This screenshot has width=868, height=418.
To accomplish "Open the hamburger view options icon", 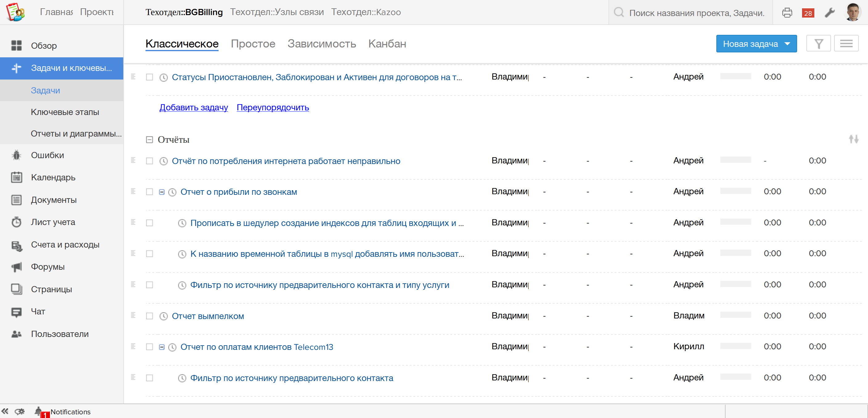I will [x=846, y=43].
